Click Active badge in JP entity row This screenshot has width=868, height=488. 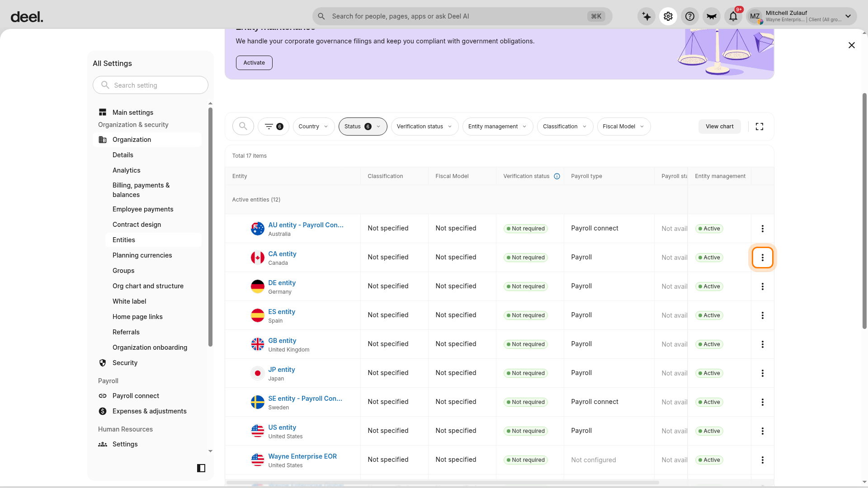[x=709, y=373]
